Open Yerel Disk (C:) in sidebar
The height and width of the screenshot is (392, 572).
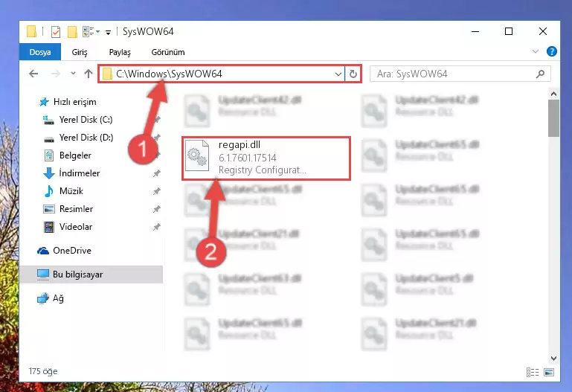pos(86,120)
